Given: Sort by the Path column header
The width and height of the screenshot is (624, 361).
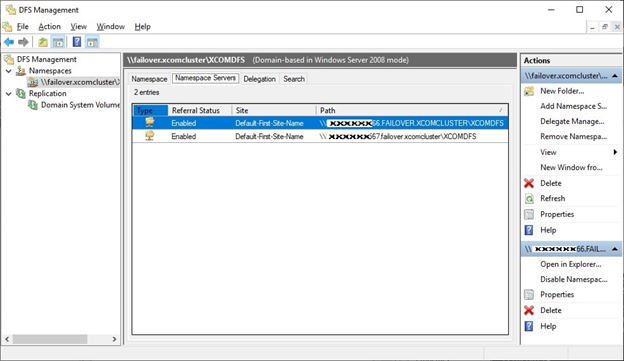Looking at the screenshot, I should [x=412, y=110].
